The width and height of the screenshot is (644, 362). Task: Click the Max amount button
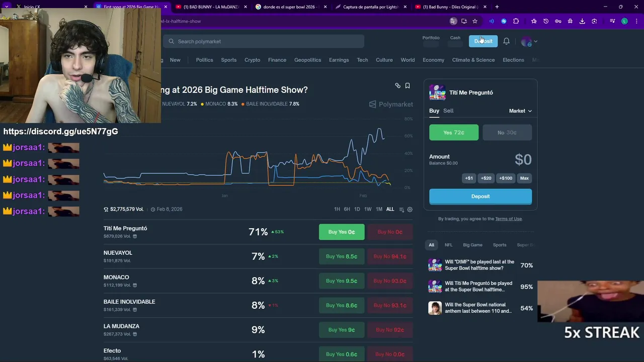coord(524,178)
